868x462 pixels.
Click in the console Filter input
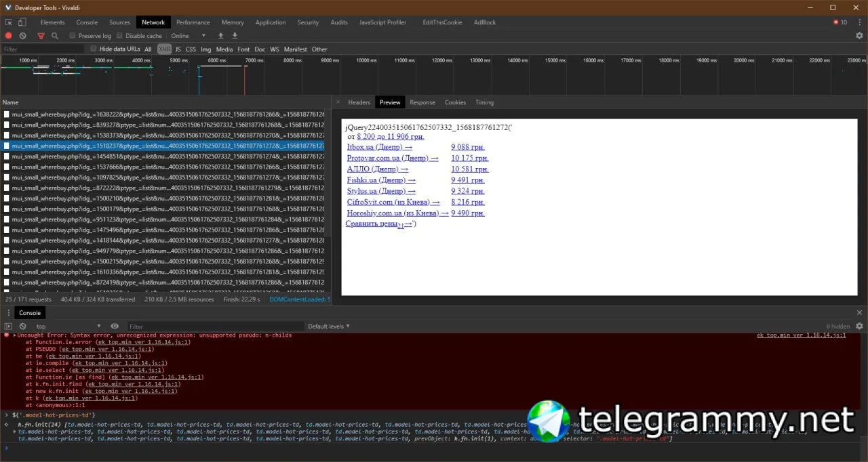215,327
